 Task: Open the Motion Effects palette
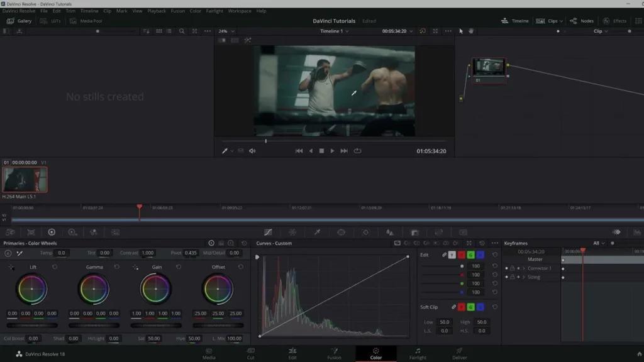(115, 233)
